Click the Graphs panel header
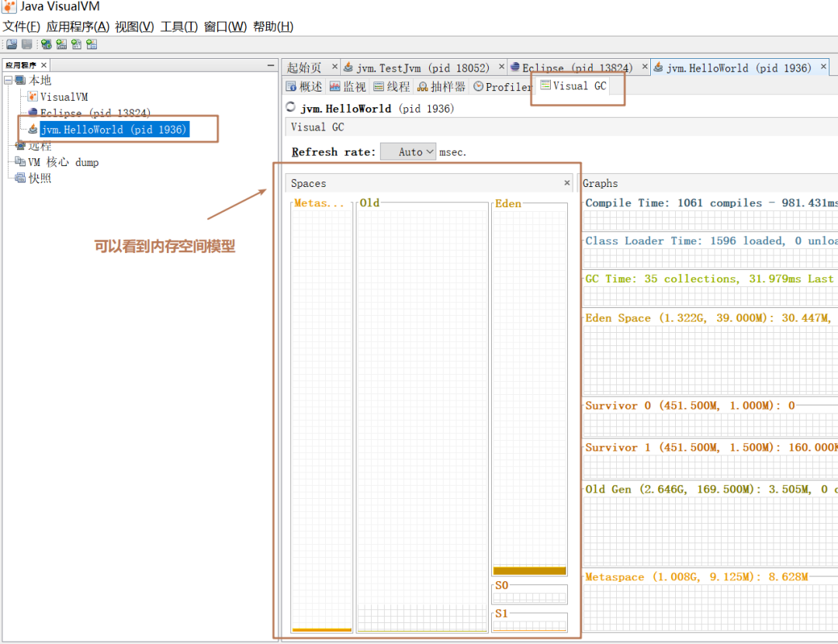 pyautogui.click(x=710, y=183)
